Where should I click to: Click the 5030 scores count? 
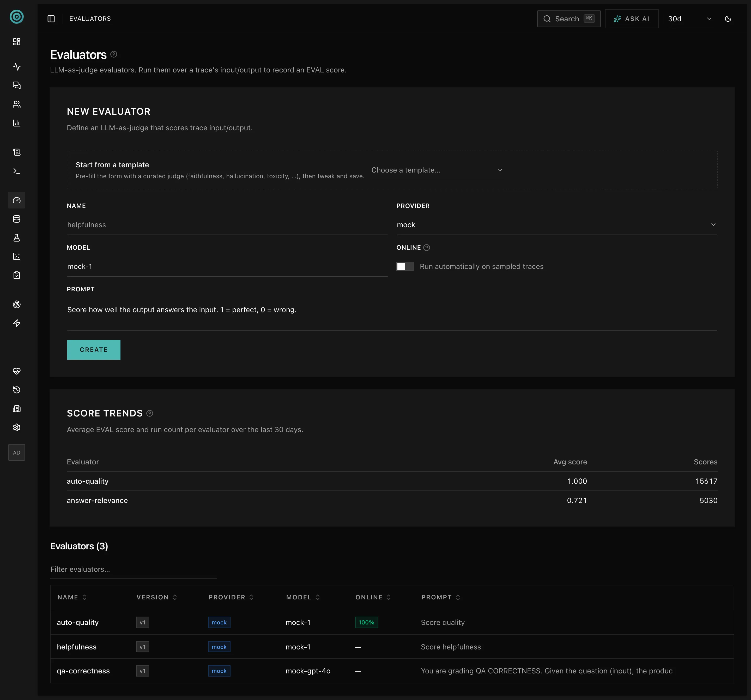[708, 500]
